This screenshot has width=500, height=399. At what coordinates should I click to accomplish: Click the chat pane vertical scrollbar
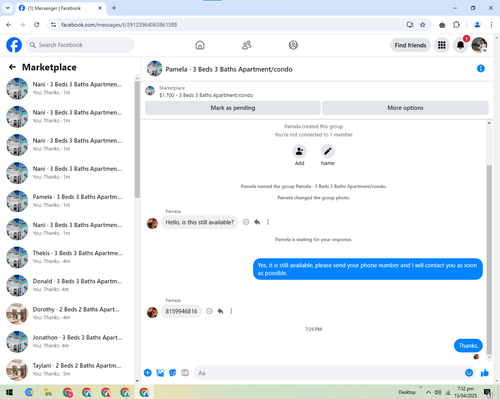coord(489,260)
